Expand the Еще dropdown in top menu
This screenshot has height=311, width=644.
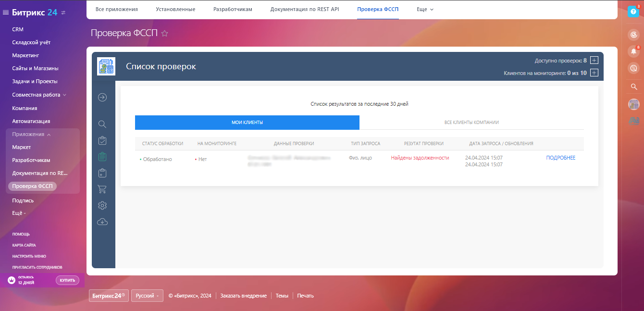(x=425, y=9)
